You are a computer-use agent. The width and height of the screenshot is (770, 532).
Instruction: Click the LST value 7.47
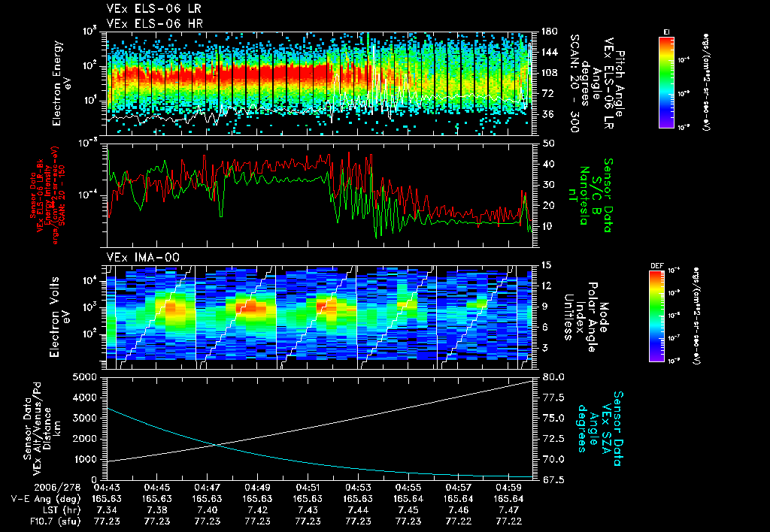(x=509, y=510)
